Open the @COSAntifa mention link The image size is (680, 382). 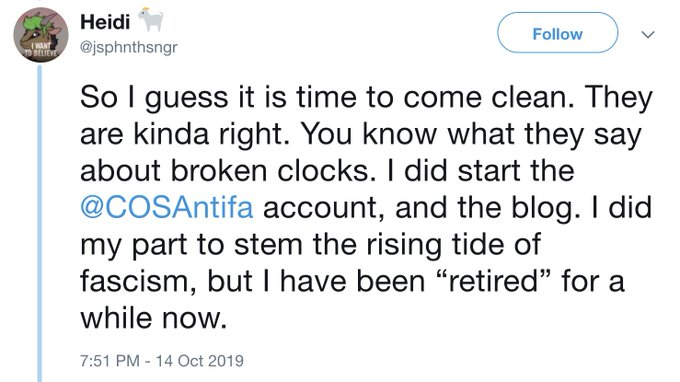pyautogui.click(x=167, y=207)
